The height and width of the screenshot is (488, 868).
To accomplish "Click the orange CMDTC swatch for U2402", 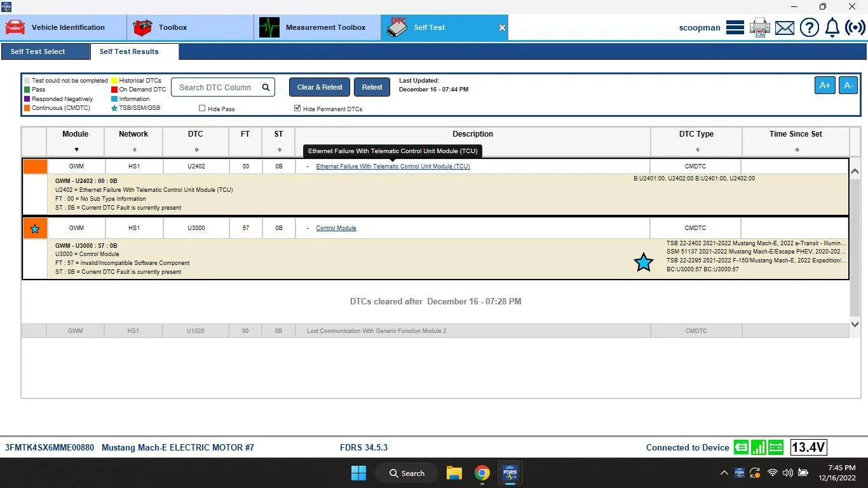I will point(35,166).
